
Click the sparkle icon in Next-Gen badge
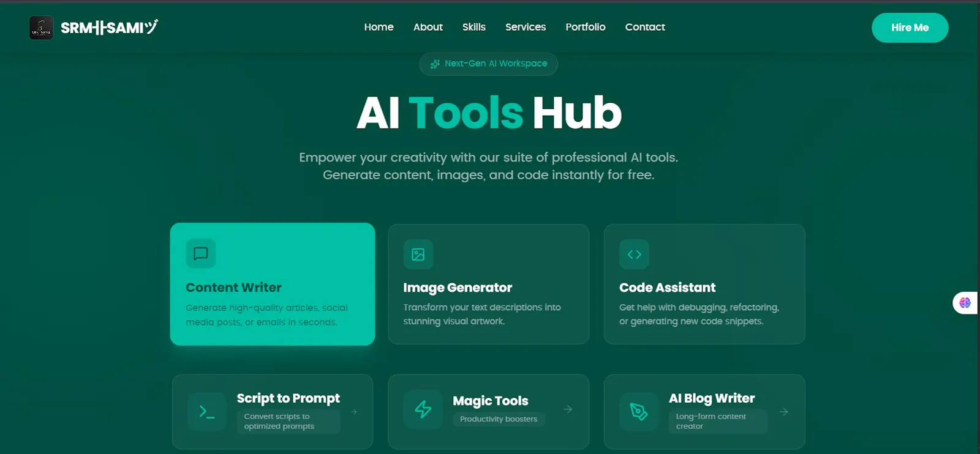point(435,64)
